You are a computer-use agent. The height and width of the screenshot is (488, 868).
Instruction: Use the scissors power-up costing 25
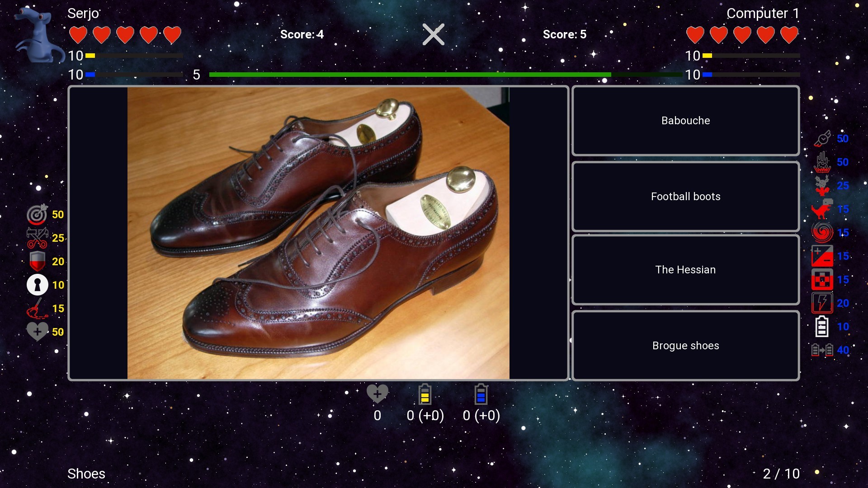coord(38,238)
